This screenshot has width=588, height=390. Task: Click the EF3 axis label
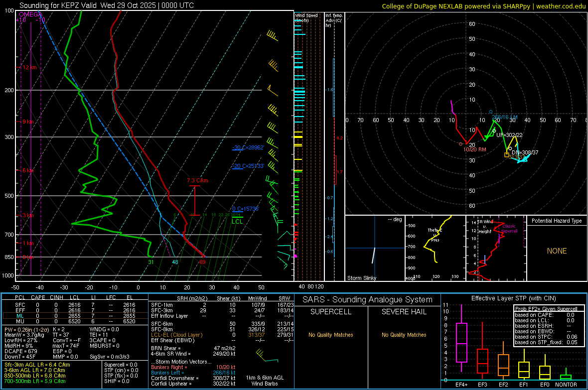pyautogui.click(x=482, y=385)
